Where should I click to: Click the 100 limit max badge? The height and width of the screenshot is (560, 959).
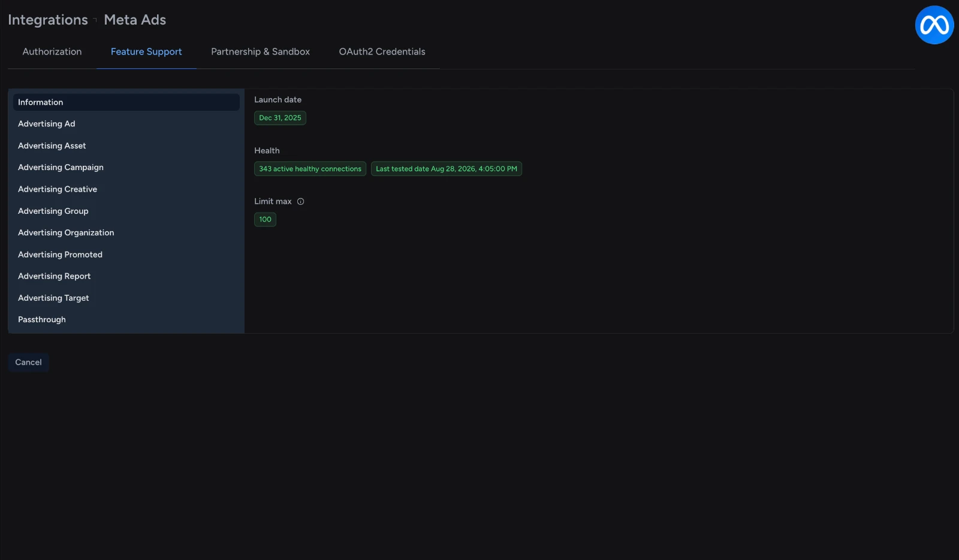tap(265, 220)
